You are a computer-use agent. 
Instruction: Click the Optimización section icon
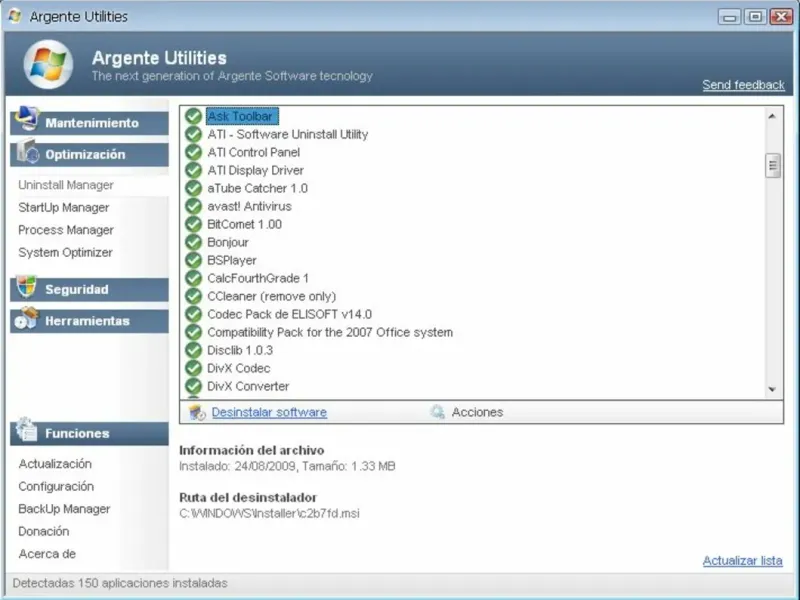point(27,151)
